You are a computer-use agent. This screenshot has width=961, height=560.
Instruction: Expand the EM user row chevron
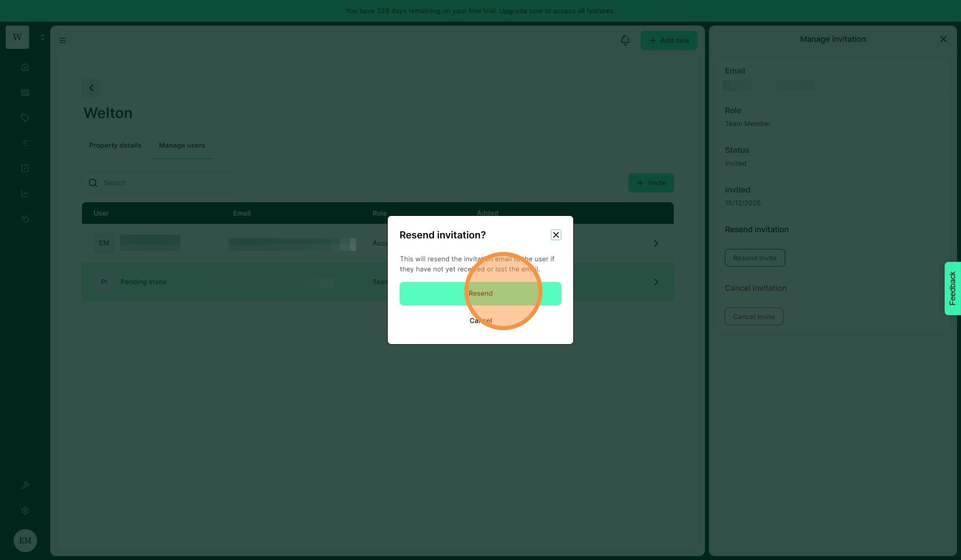pos(656,243)
